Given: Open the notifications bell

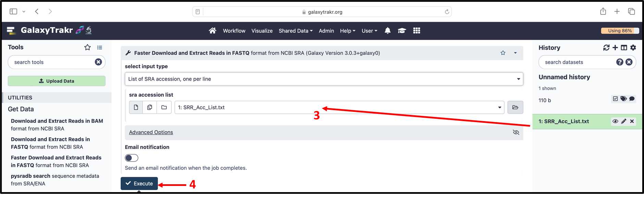Looking at the screenshot, I should [x=387, y=31].
